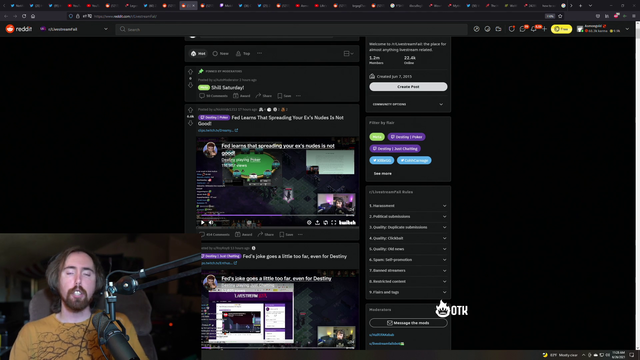Click share icon in Twitch clip player
The image size is (640, 360).
[317, 222]
